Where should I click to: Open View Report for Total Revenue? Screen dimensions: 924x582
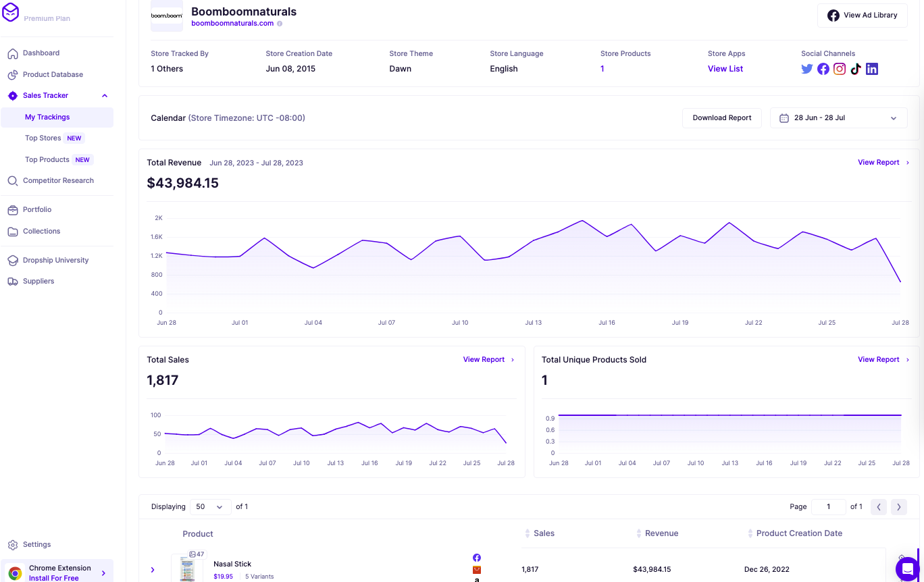[879, 162]
